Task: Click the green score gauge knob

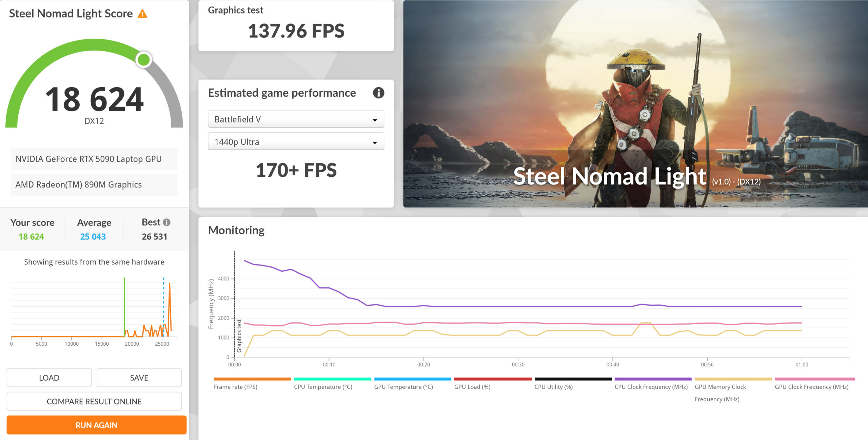Action: pyautogui.click(x=144, y=60)
